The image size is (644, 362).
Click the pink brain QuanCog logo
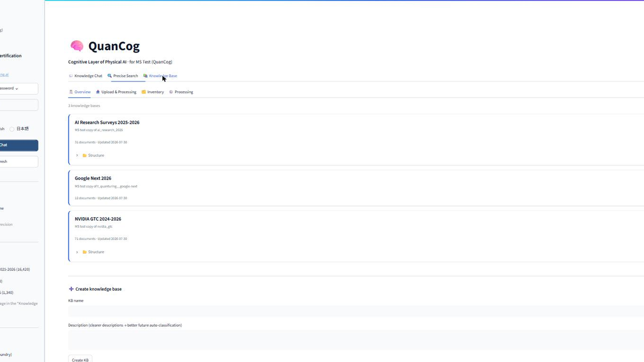point(77,46)
